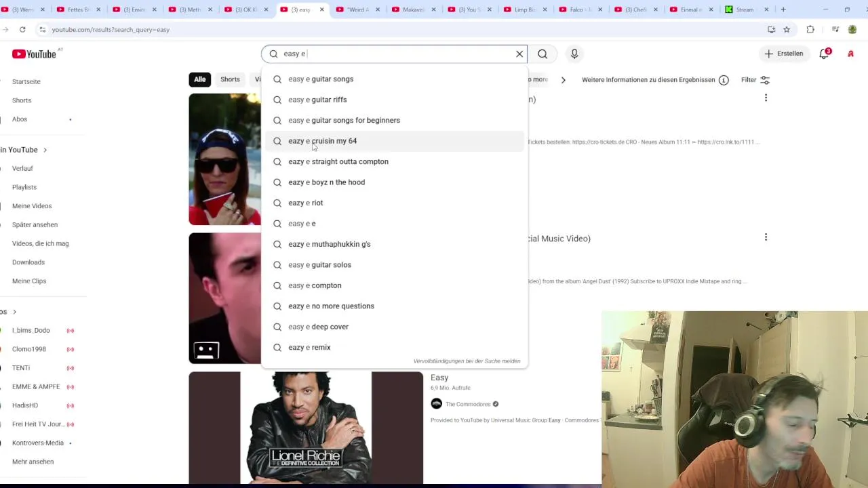Expand the subscriptions section chevron
The height and width of the screenshot is (488, 868).
(x=14, y=312)
